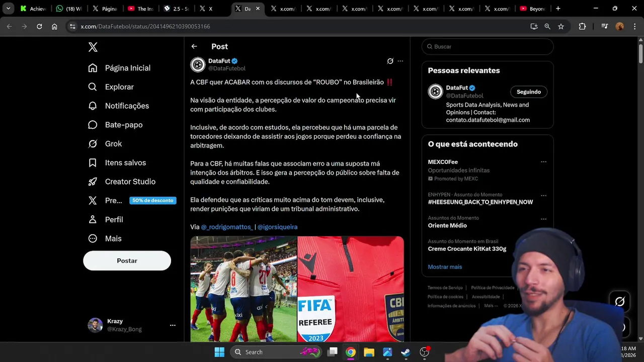Image resolution: width=644 pixels, height=362 pixels.
Task: Open OBS Studio from taskbar
Action: (x=425, y=352)
